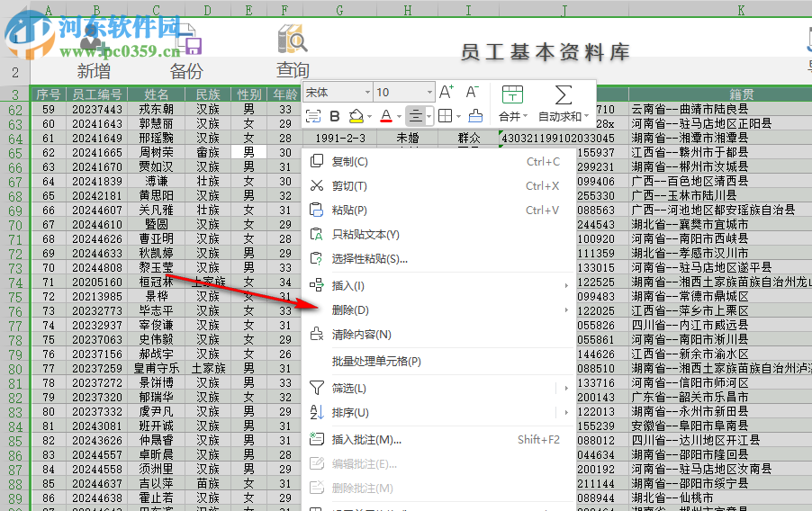Open the font color dropdown arrow
This screenshot has height=511, width=812.
pyautogui.click(x=399, y=117)
